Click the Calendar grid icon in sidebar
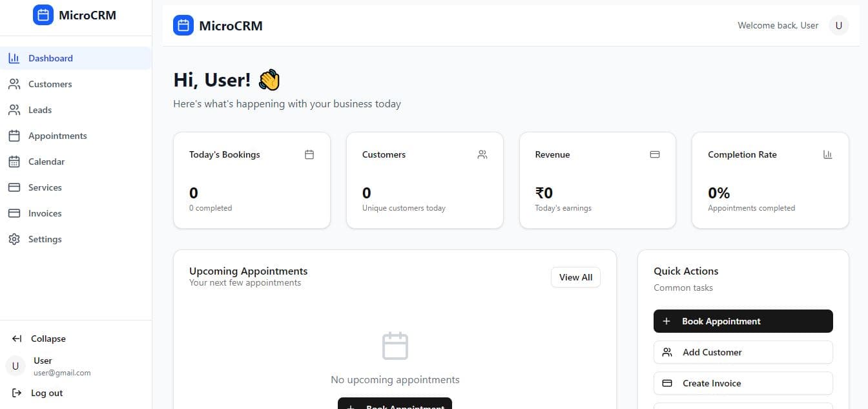 point(14,162)
